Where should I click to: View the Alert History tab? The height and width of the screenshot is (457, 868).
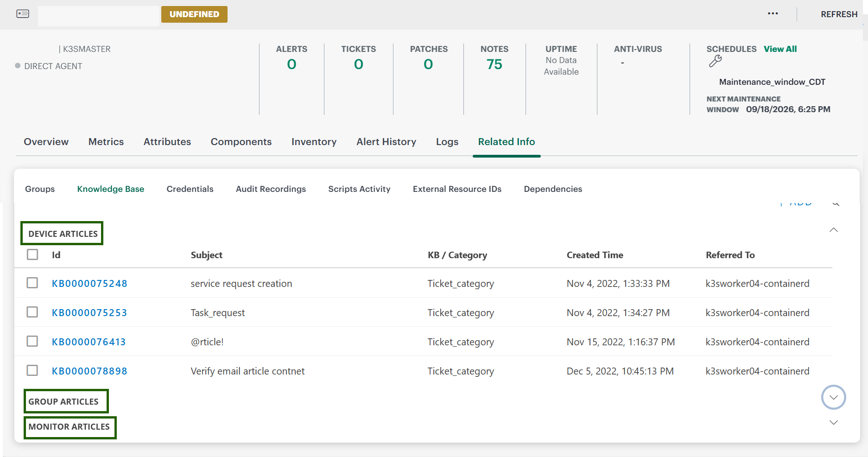386,142
